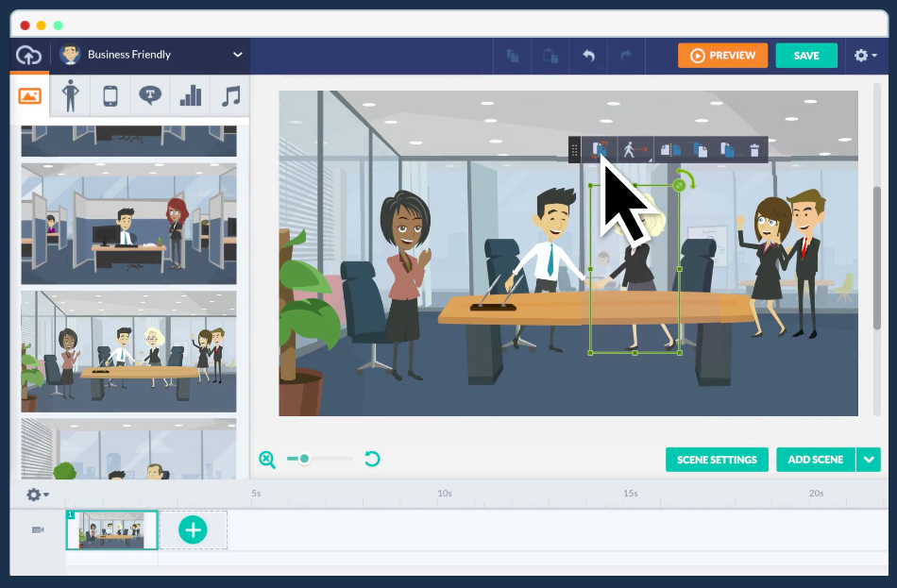
Task: Click the swap character icon in floating toolbar
Action: pyautogui.click(x=599, y=150)
